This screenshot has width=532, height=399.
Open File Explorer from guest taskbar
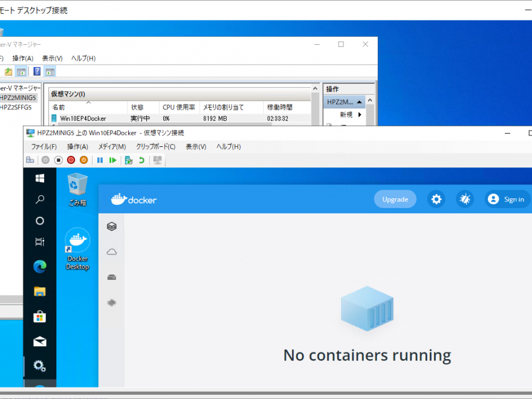click(x=40, y=291)
